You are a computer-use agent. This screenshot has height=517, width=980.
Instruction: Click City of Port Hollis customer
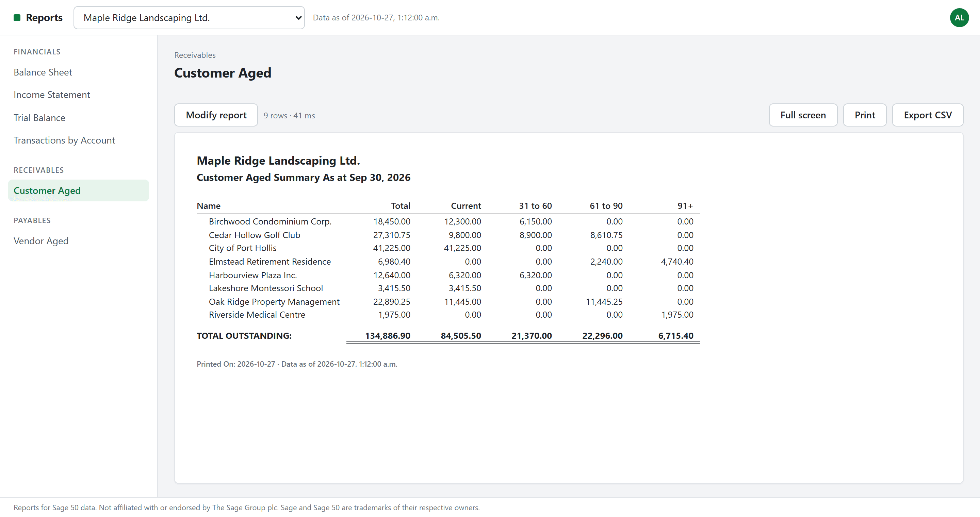(x=243, y=248)
